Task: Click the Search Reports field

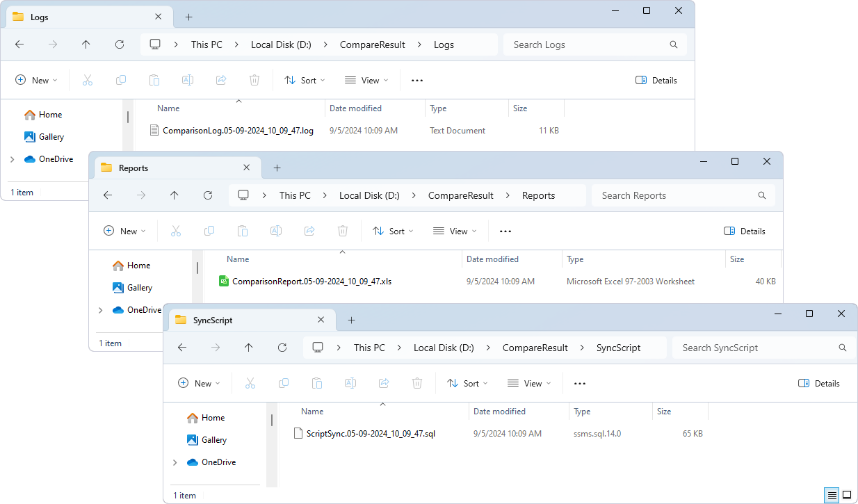Action: click(x=683, y=195)
